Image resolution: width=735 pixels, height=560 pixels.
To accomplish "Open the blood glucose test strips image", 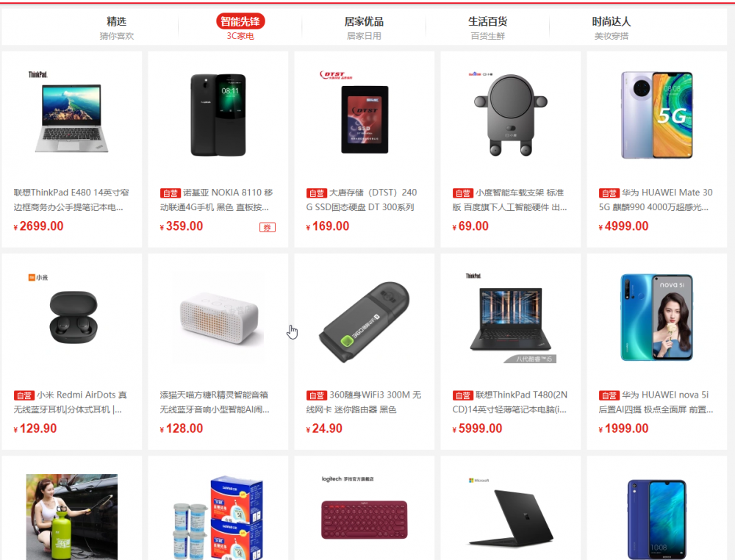I will (218, 517).
